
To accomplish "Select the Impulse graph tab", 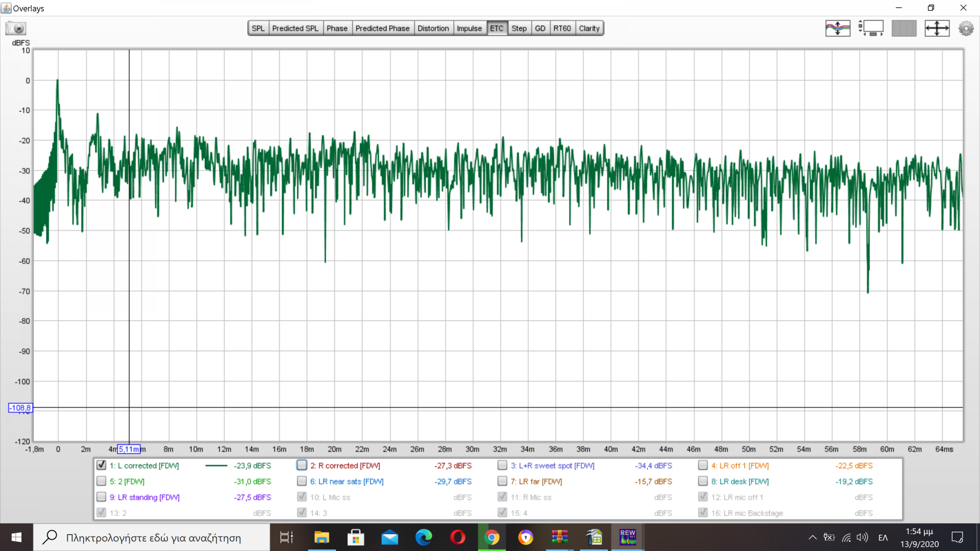I will 469,28.
